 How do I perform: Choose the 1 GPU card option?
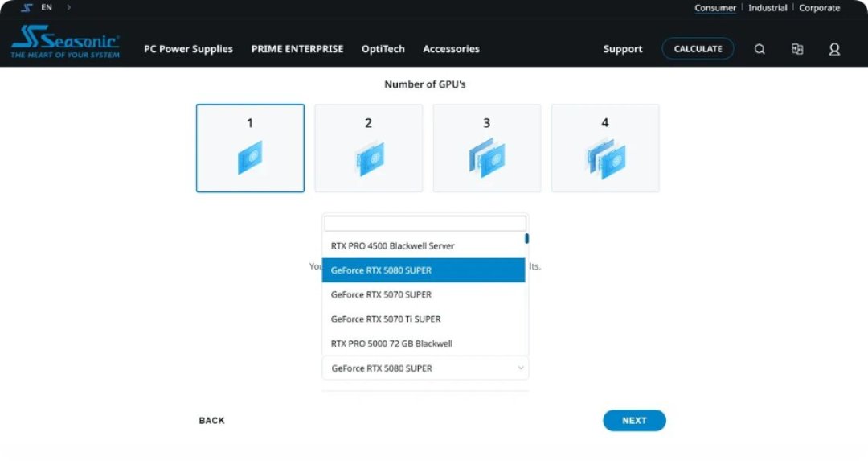coord(250,148)
